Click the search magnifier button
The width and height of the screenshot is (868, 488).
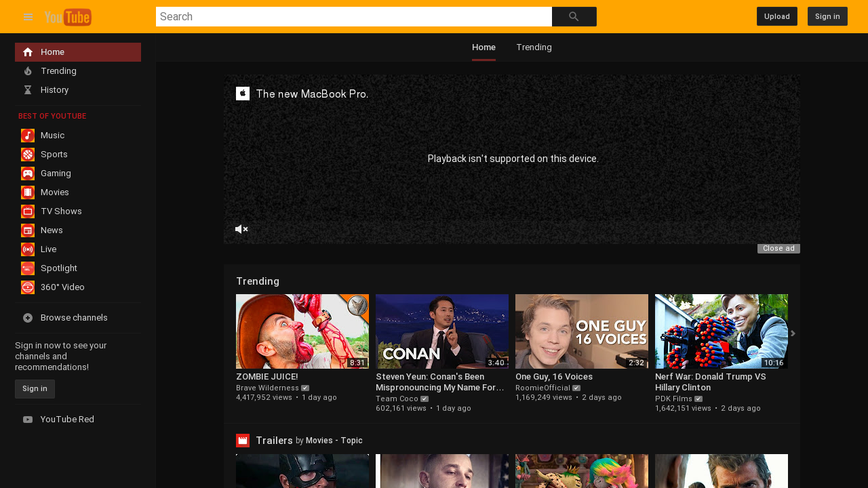click(574, 16)
